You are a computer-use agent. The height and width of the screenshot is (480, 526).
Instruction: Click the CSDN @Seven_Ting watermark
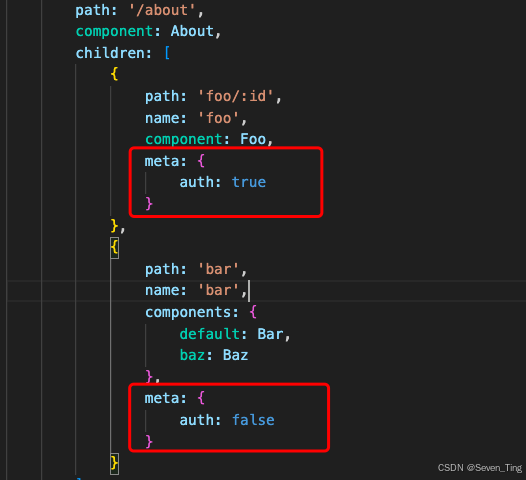pyautogui.click(x=480, y=468)
